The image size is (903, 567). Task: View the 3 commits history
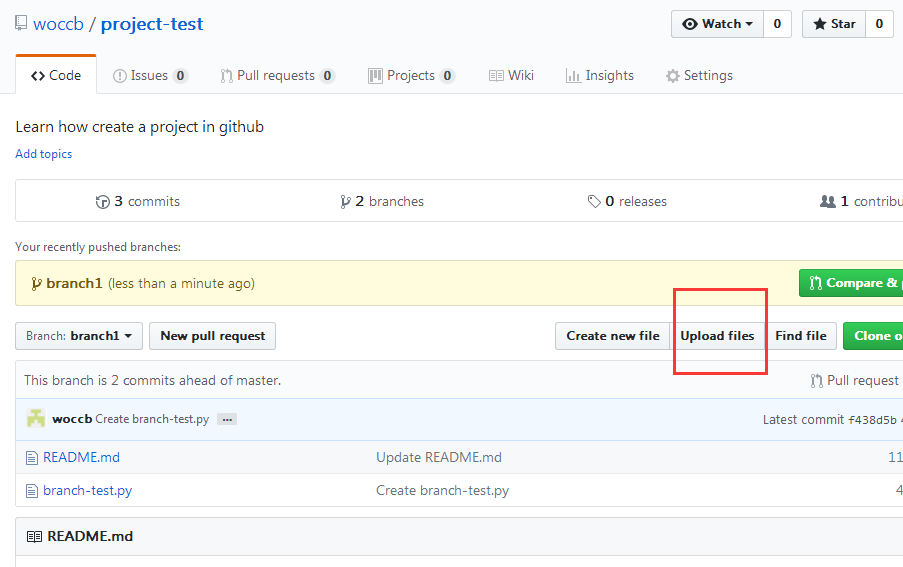pyautogui.click(x=138, y=201)
